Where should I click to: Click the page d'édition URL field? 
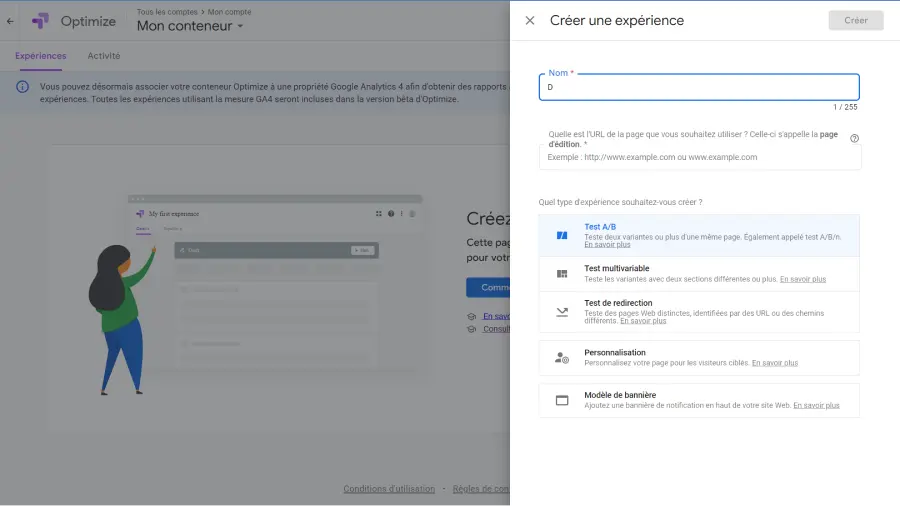tap(700, 157)
